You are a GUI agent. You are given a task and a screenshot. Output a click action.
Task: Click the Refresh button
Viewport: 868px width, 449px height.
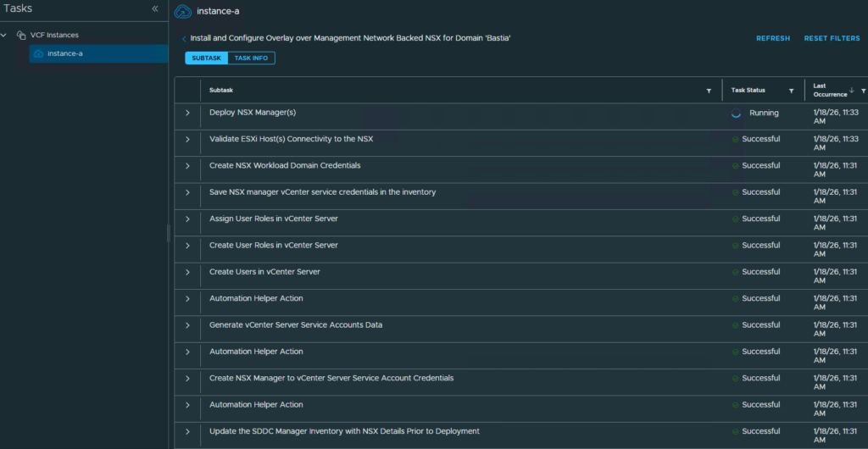[x=772, y=38]
